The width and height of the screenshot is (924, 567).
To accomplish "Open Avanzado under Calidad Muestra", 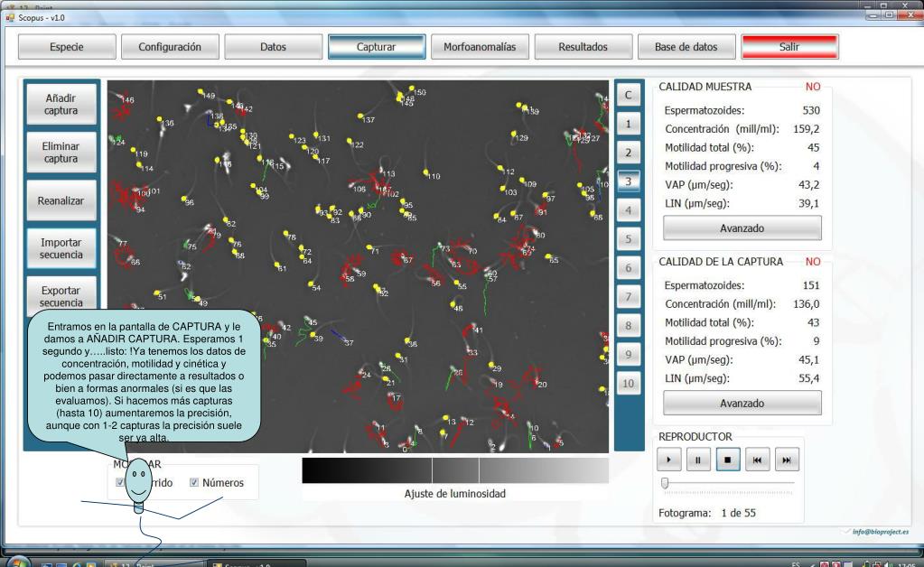I will 742,228.
